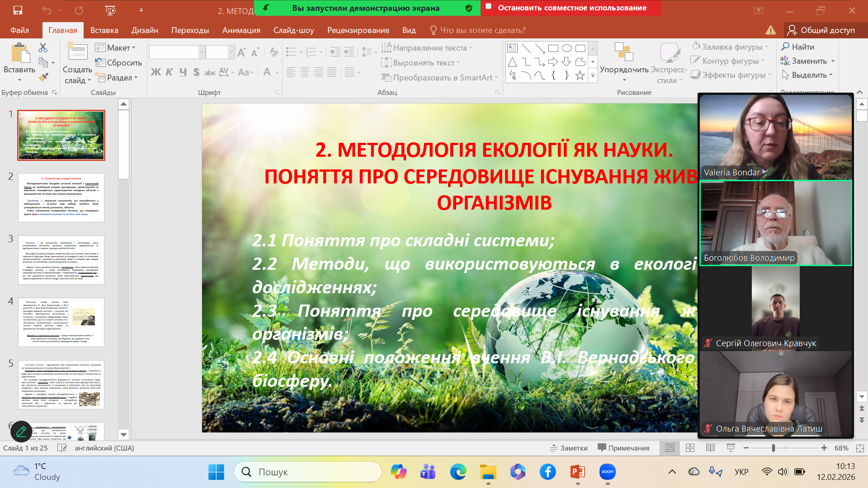Viewport: 868px width, 488px height.
Task: Toggle Notes pane in status bar
Action: point(569,448)
